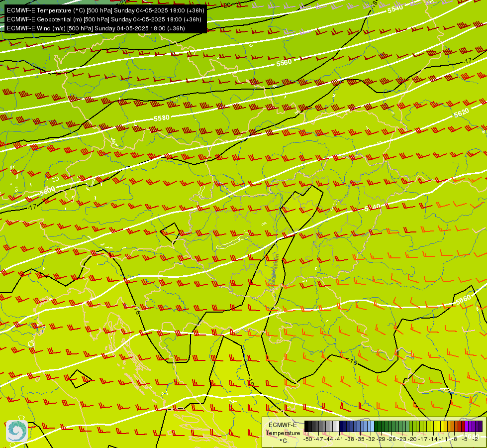
Task: Click the -23 value in the legend
Action: point(402,439)
